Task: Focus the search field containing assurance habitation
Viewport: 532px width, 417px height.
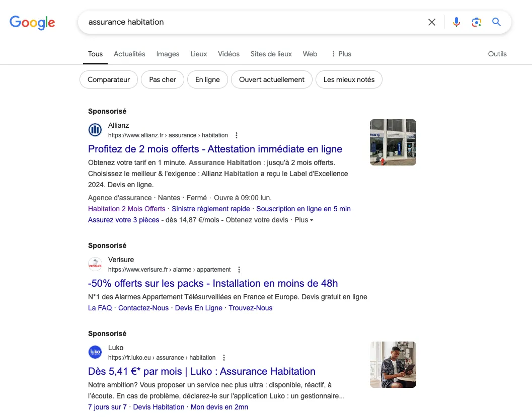Action: click(x=251, y=22)
